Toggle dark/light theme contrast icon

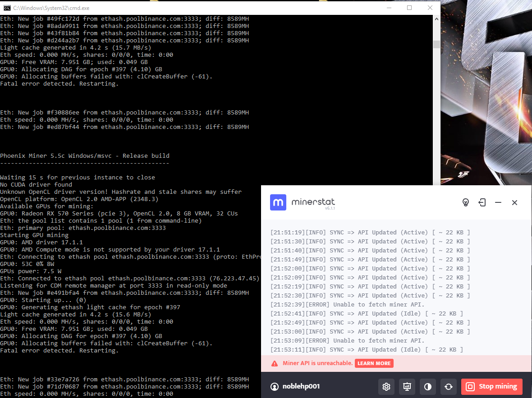pos(427,386)
